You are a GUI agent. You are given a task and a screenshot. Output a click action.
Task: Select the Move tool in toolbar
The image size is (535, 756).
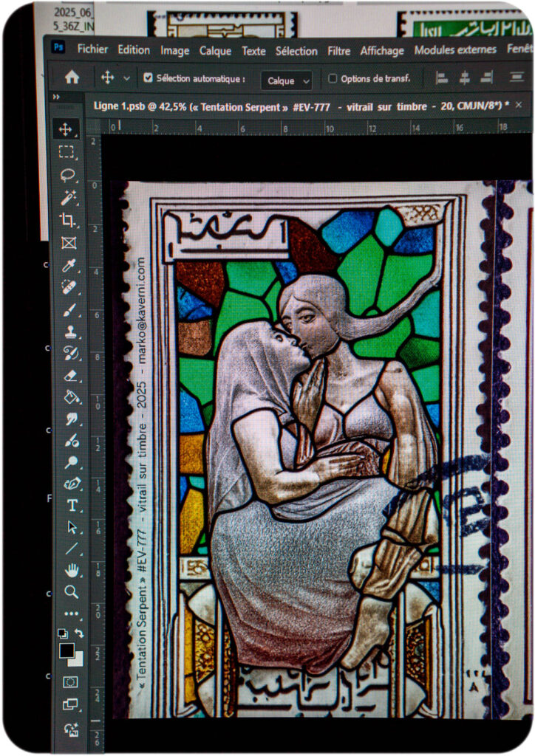[x=66, y=129]
